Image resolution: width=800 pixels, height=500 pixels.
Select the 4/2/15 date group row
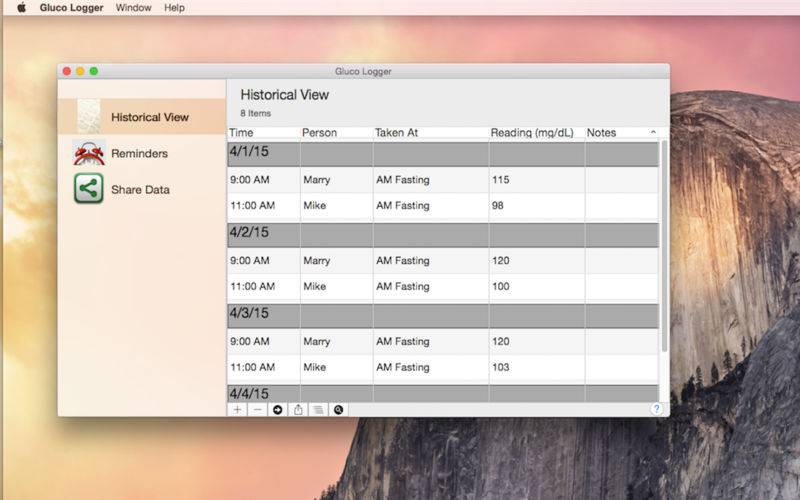[443, 235]
